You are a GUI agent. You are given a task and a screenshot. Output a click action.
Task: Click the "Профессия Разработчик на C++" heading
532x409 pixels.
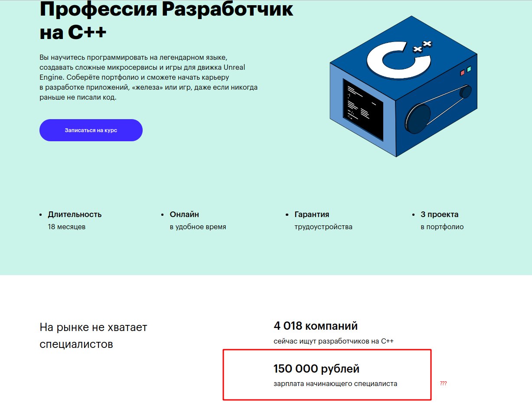pos(166,21)
